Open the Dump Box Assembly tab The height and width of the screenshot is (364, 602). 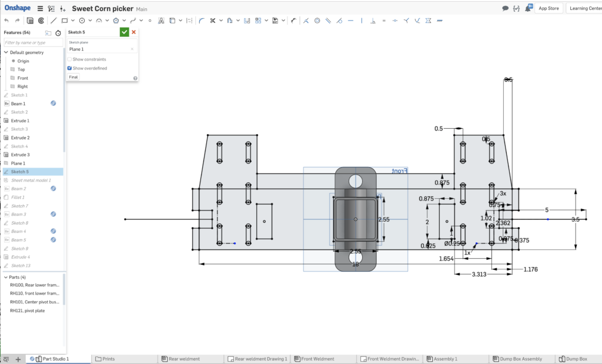pyautogui.click(x=522, y=359)
